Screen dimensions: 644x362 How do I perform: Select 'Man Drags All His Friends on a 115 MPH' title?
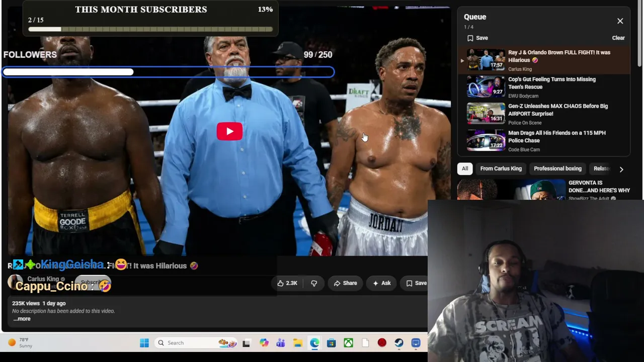[x=557, y=137]
